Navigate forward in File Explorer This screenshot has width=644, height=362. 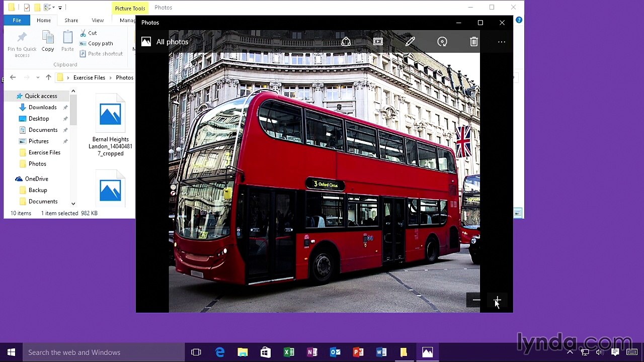point(27,77)
